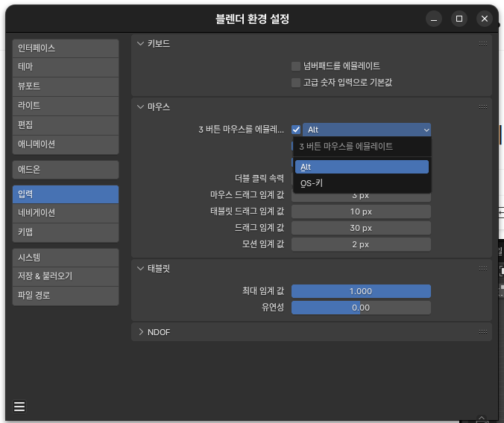This screenshot has height=423, width=504.
Task: Open the 저장 & 불러오기 preferences tab
Action: tap(66, 276)
